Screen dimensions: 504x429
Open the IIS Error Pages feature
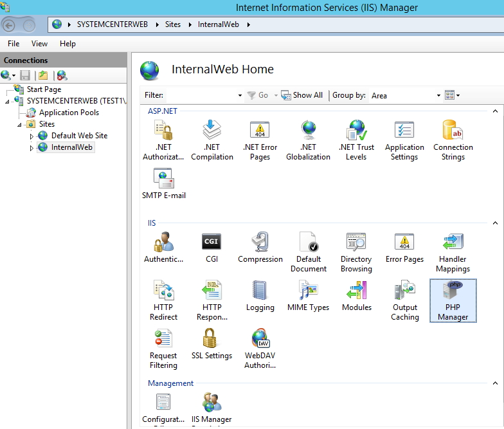(x=404, y=247)
